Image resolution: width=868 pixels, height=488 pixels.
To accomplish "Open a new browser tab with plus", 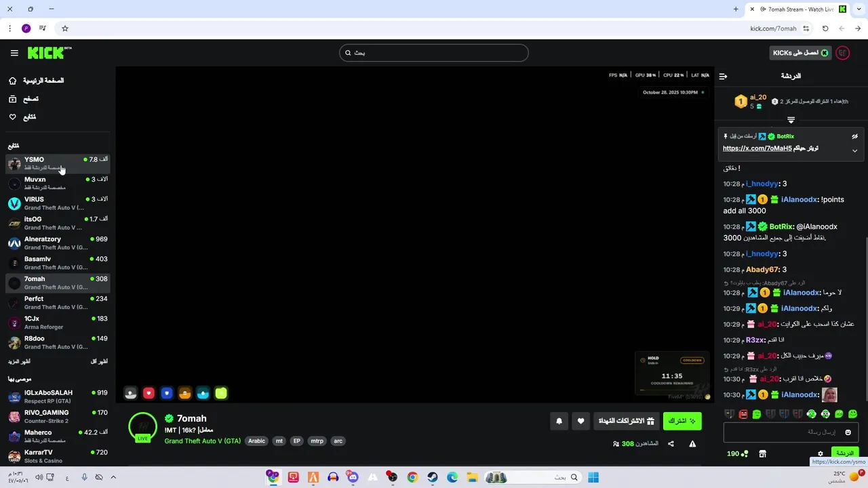I will click(736, 9).
